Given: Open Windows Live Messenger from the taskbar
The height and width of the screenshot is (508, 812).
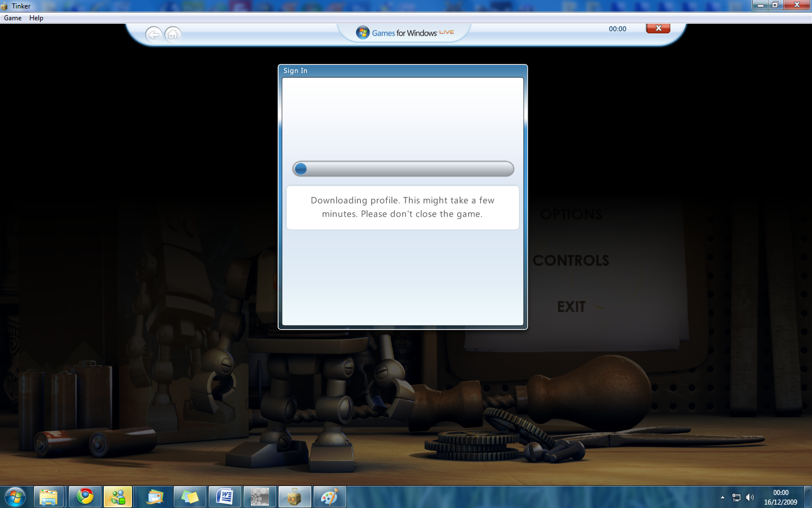Looking at the screenshot, I should tap(118, 497).
